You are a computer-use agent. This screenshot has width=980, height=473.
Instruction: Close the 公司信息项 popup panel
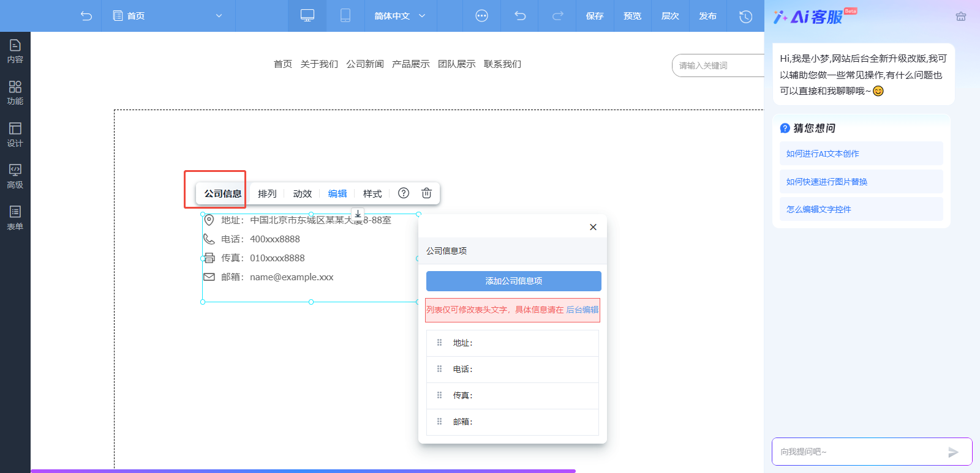pos(593,227)
